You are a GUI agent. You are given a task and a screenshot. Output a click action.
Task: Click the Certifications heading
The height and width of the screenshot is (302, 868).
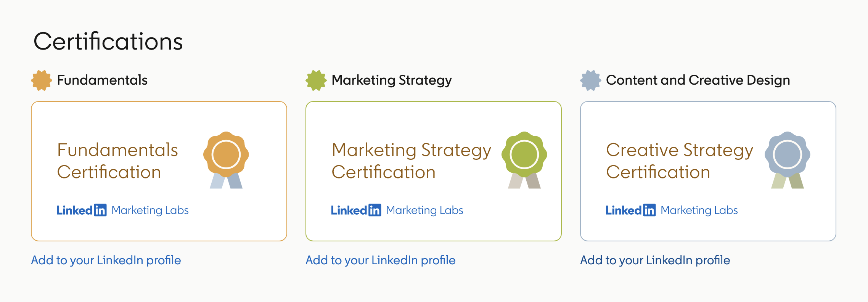[108, 41]
